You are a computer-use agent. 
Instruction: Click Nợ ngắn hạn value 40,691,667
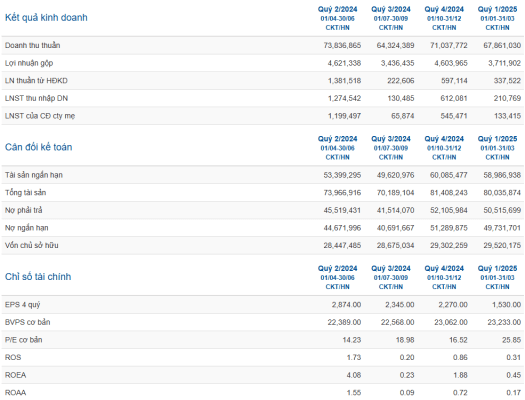tap(395, 228)
